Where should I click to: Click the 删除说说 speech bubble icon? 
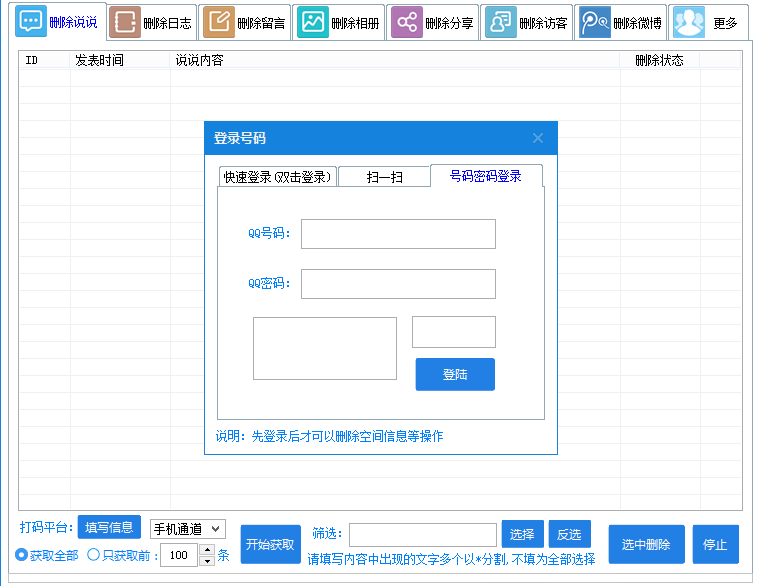[31, 21]
